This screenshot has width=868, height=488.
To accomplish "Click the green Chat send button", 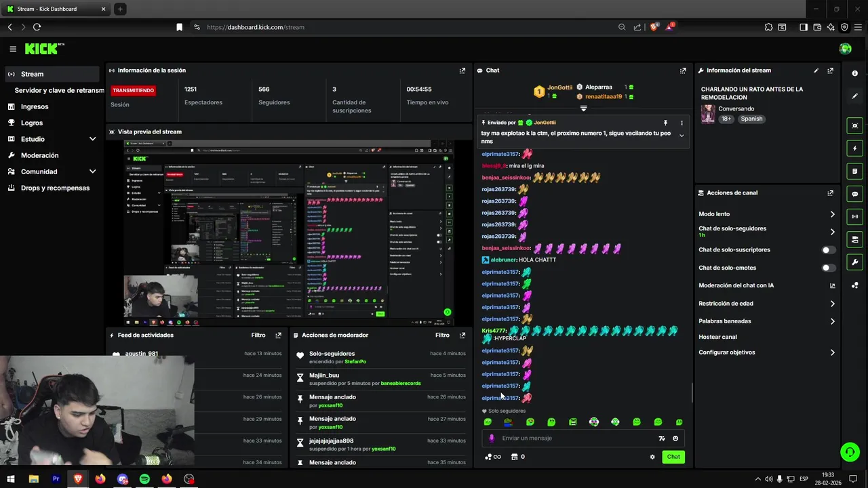I will [673, 457].
